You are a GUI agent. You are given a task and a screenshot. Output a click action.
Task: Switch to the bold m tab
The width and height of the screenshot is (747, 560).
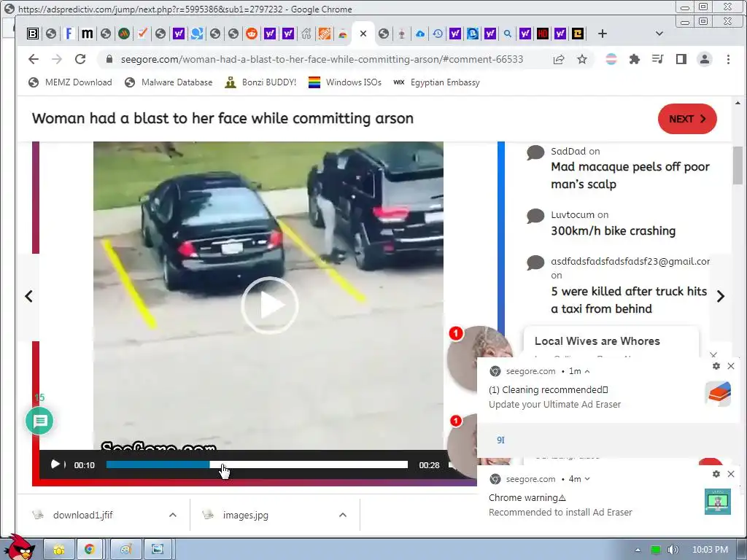pyautogui.click(x=88, y=34)
